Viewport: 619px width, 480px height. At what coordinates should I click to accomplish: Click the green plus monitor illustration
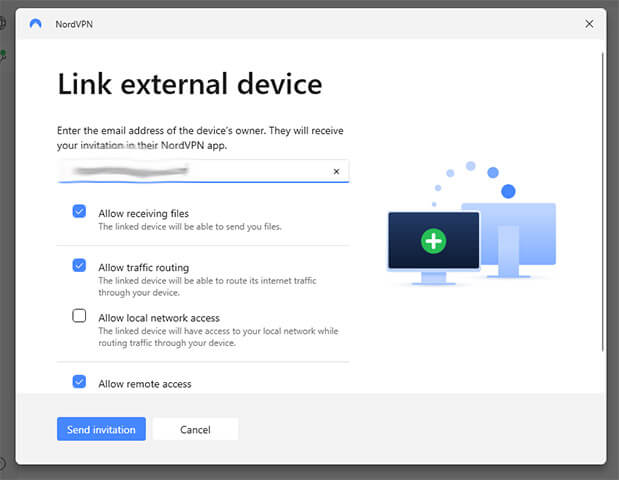[x=433, y=241]
